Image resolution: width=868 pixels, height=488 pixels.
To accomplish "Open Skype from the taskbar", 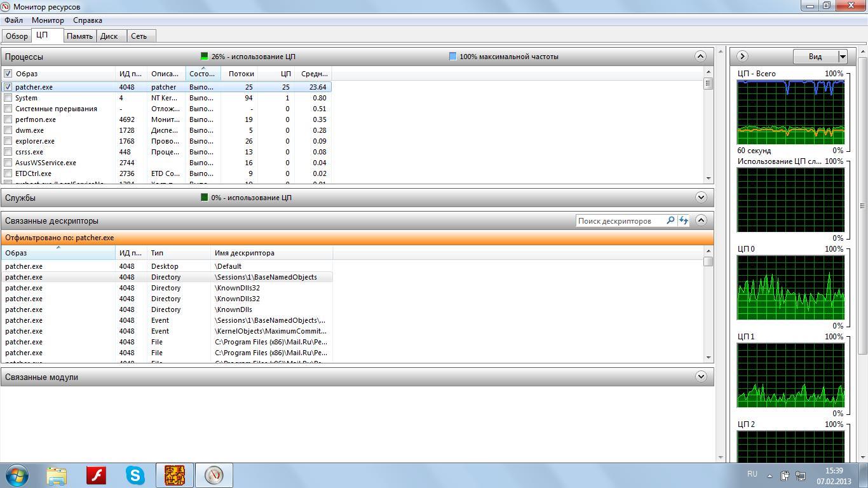I will point(135,475).
